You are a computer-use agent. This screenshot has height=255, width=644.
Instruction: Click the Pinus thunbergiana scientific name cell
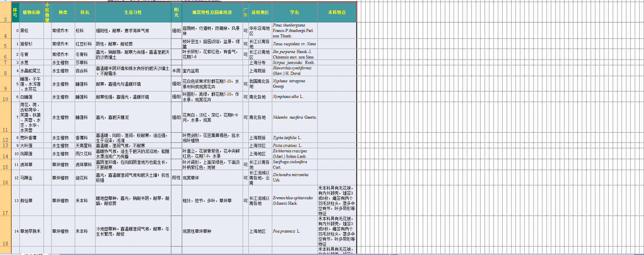pos(295,31)
